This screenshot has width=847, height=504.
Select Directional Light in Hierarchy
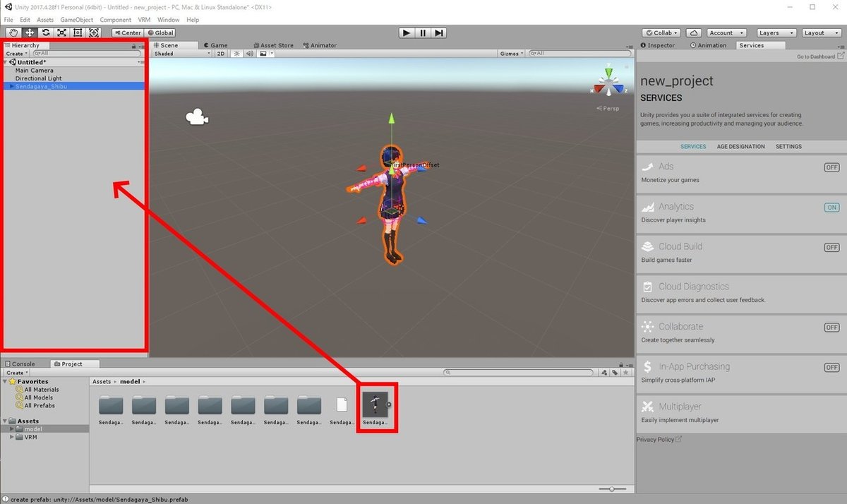(38, 78)
